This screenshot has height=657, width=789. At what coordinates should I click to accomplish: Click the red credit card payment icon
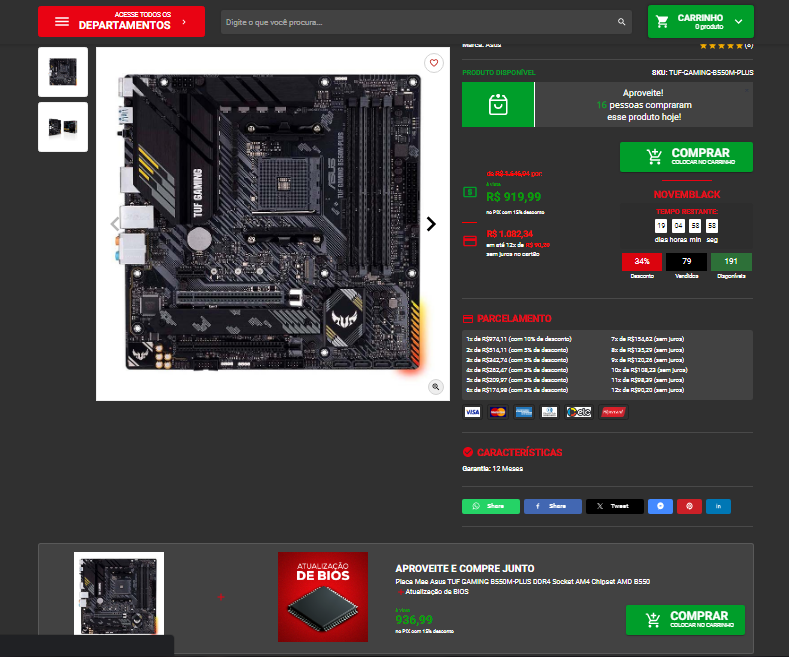[470, 241]
